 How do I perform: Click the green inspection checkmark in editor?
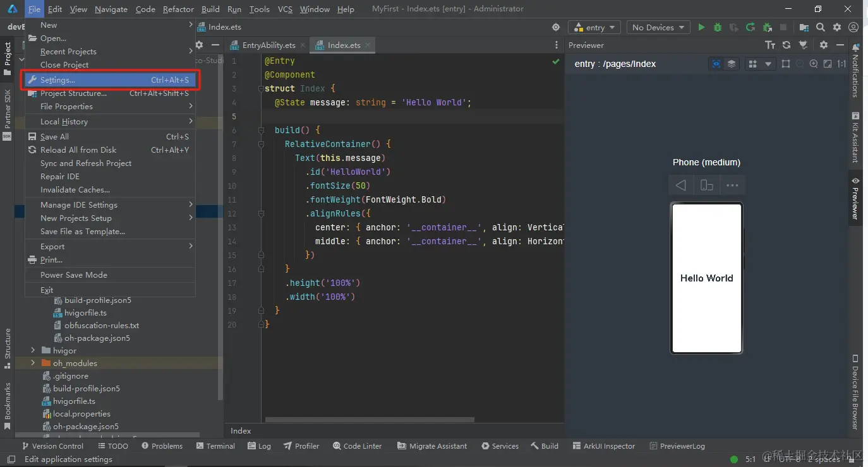coord(556,62)
